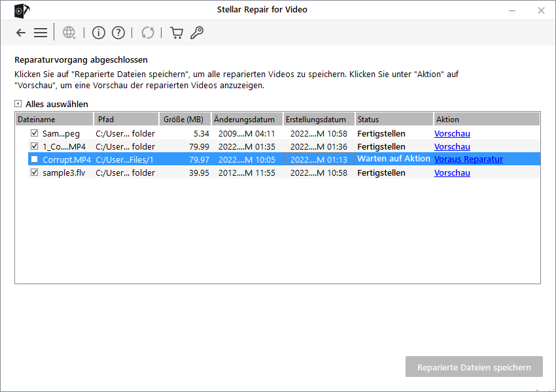Click the 39.95 size value
Screen dimensions: 556x392
(199, 172)
